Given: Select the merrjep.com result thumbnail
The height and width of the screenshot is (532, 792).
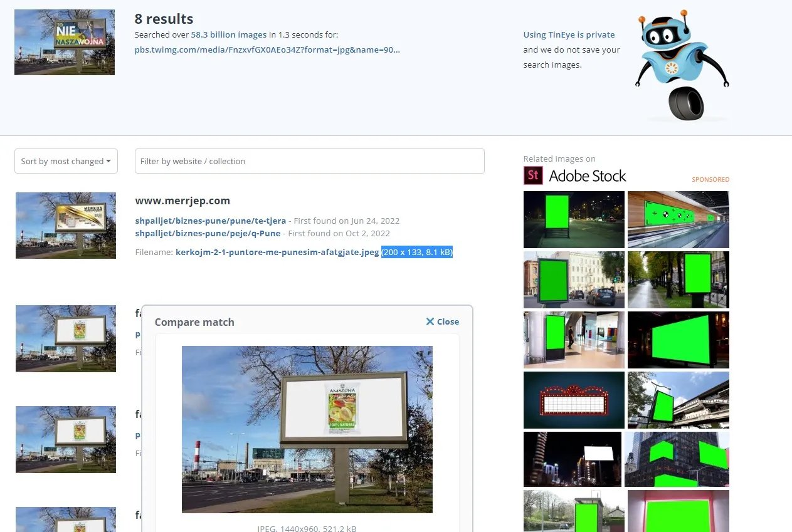Looking at the screenshot, I should tap(66, 226).
